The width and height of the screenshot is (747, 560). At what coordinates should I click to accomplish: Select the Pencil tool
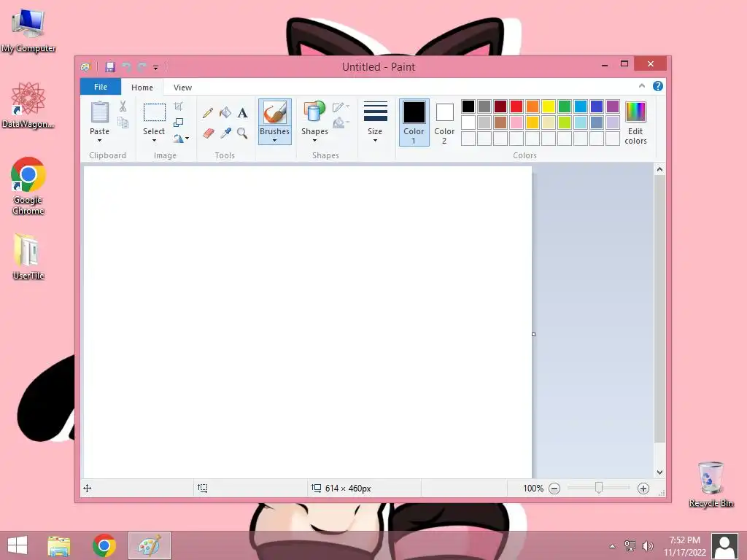click(208, 113)
